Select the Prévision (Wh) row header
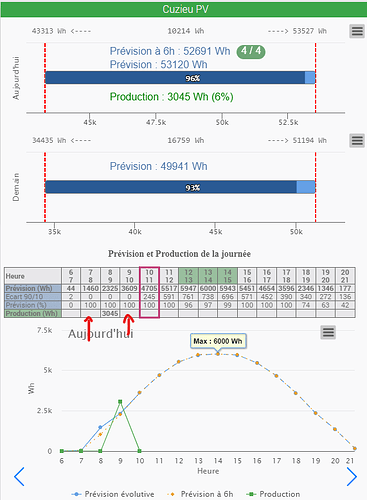The height and width of the screenshot is (500, 367). (x=33, y=288)
